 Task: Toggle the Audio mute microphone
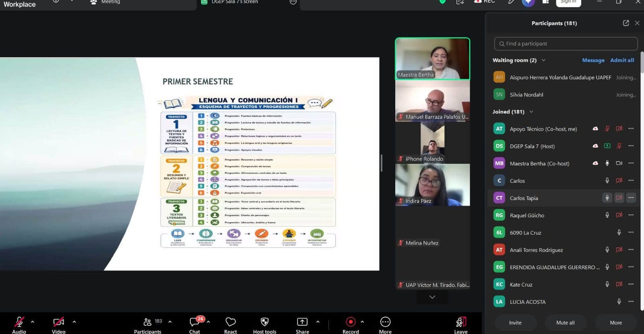pos(19,322)
